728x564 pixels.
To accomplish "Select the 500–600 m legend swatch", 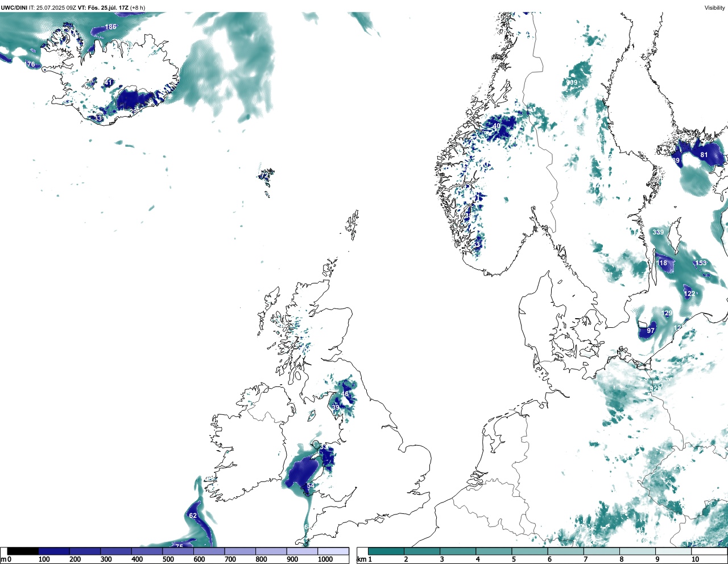I will pos(178,551).
